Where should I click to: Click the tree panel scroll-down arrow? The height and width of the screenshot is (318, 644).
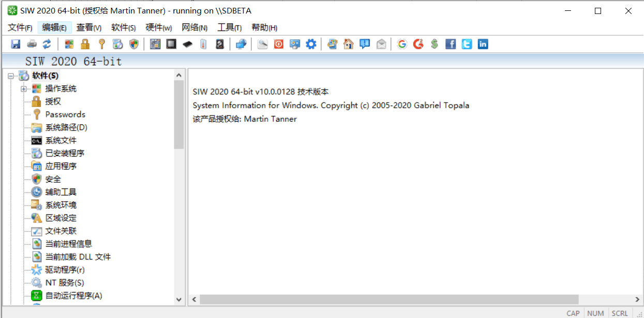coord(179,299)
